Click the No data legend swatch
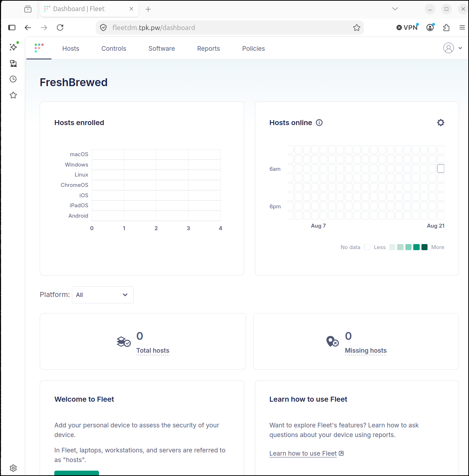 pos(367,247)
